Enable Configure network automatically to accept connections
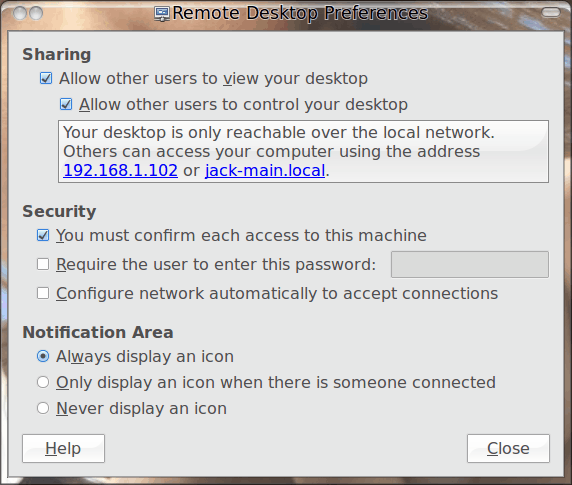 pos(43,293)
